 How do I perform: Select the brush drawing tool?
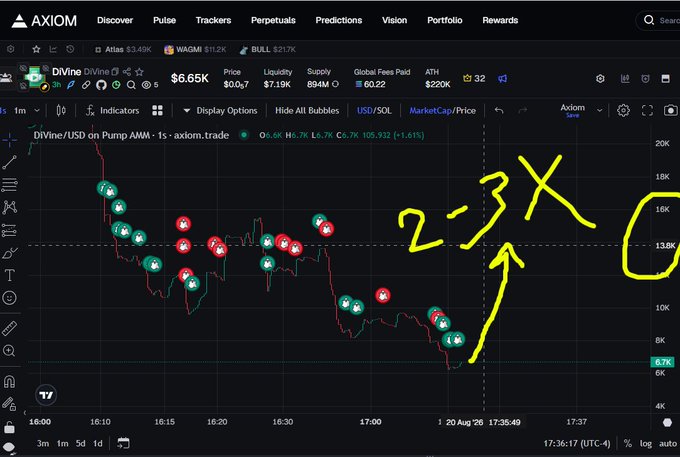pyautogui.click(x=10, y=252)
